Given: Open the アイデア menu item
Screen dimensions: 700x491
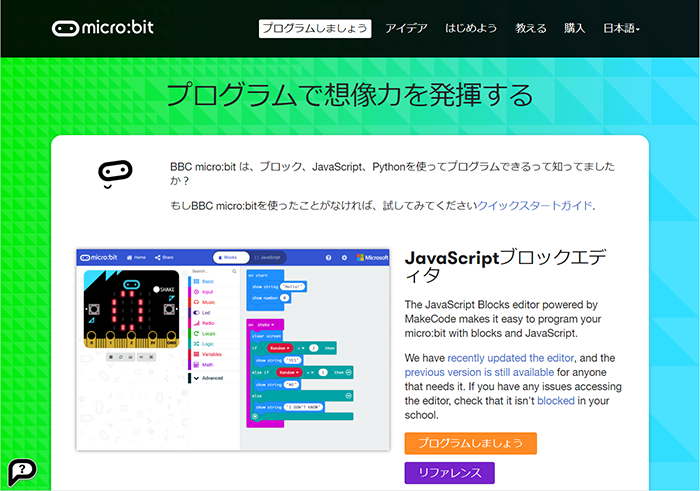Looking at the screenshot, I should coord(406,28).
